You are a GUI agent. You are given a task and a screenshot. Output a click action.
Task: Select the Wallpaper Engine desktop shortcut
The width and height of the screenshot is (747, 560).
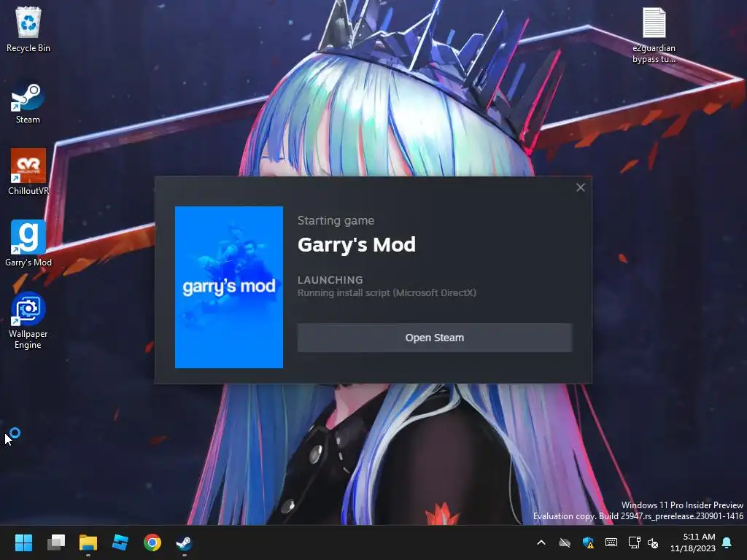coord(28,321)
